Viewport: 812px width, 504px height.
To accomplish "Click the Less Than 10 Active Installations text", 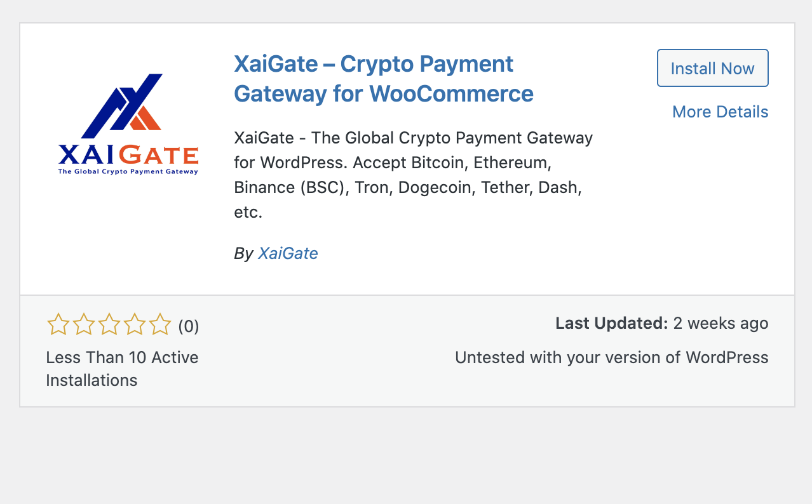I will 121,368.
